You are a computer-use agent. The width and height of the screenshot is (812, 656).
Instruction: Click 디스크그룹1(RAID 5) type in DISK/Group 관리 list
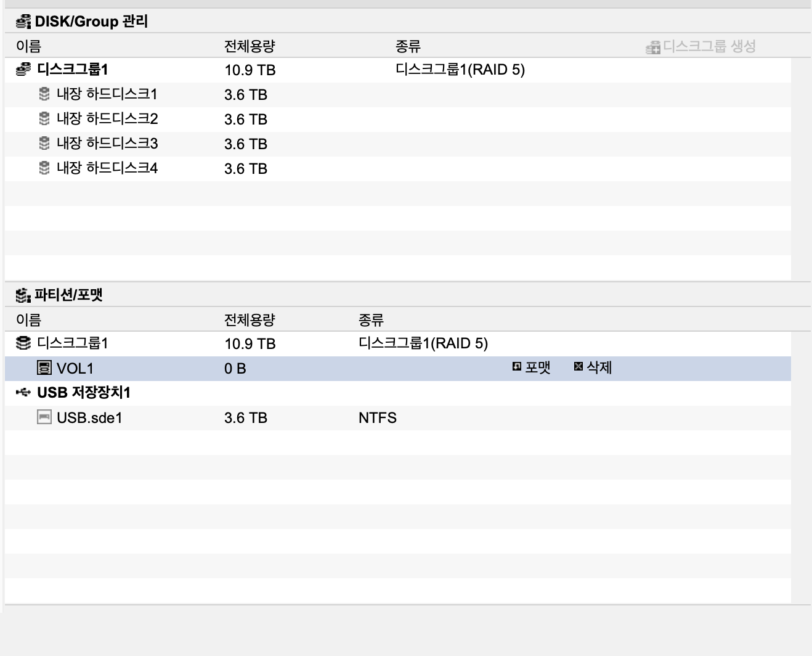click(x=460, y=70)
